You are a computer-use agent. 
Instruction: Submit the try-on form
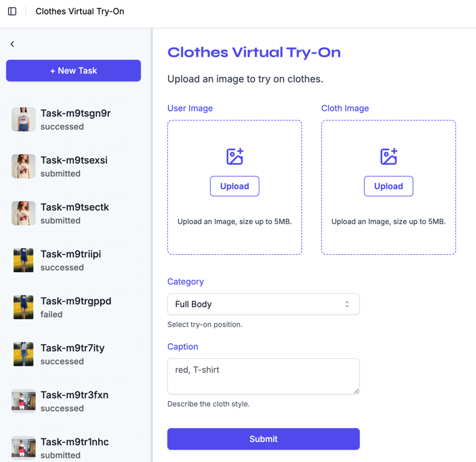click(x=263, y=439)
